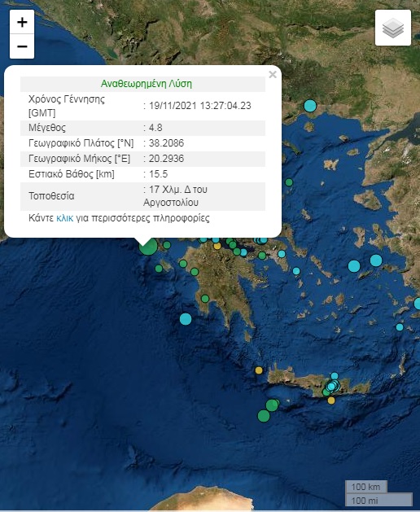This screenshot has width=420, height=512.
Task: Select the cyan marker on top of Crete cluster
Action: pyautogui.click(x=335, y=376)
